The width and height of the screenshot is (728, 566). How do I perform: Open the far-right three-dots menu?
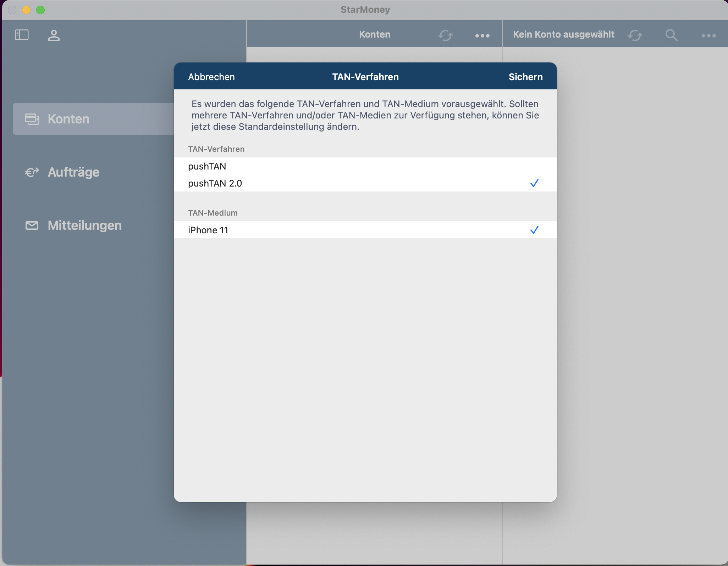[x=708, y=35]
